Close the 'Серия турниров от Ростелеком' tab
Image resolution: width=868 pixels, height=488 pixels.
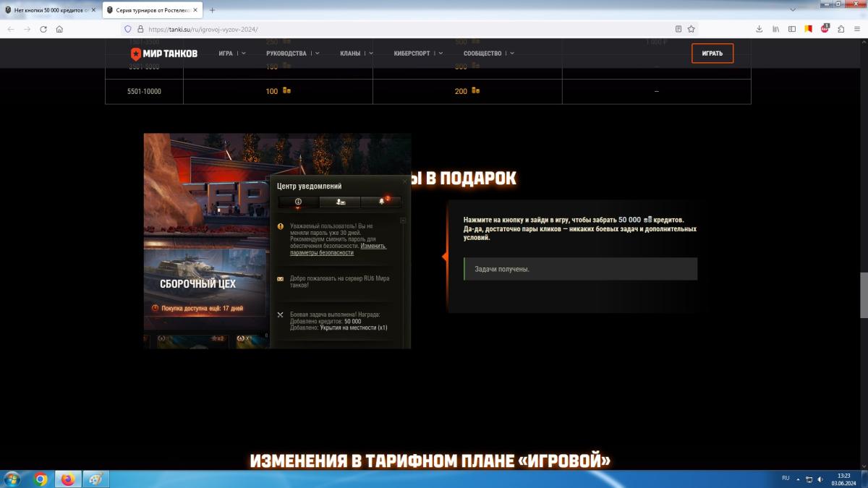tap(195, 10)
